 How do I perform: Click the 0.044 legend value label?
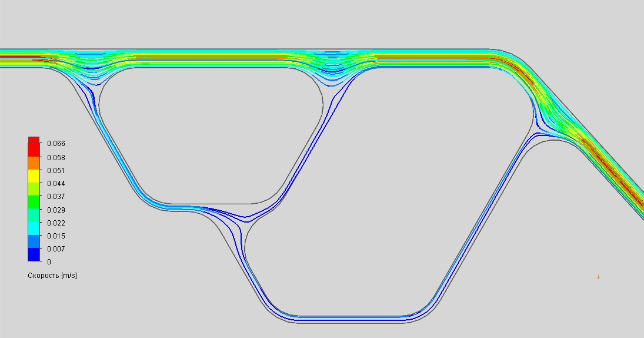(x=56, y=184)
